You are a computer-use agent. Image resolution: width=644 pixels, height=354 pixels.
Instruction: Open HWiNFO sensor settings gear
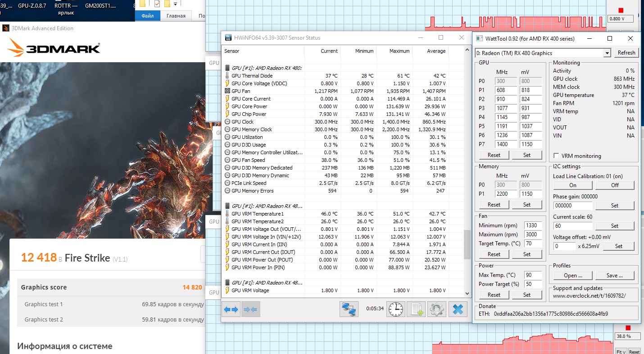pos(436,309)
